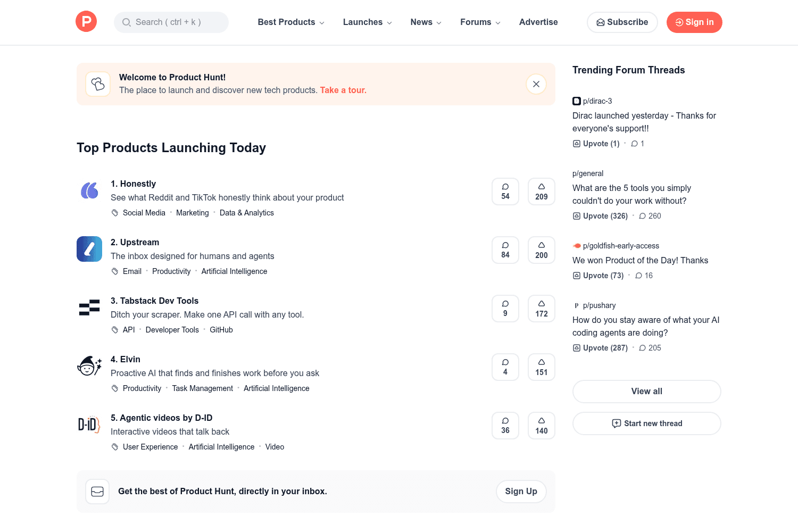Select the Developer Tools tag
The image size is (798, 532).
[x=172, y=330]
